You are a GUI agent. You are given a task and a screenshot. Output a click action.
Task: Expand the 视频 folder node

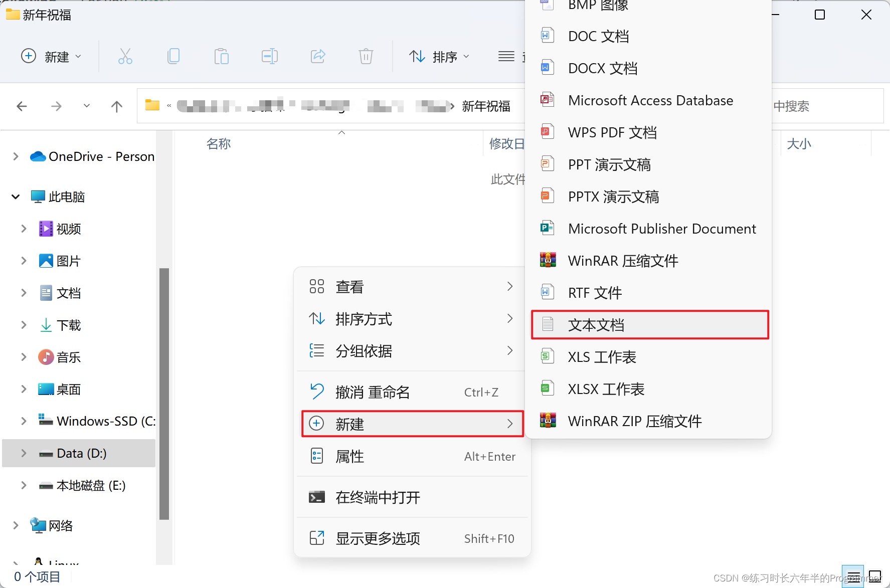(x=24, y=229)
